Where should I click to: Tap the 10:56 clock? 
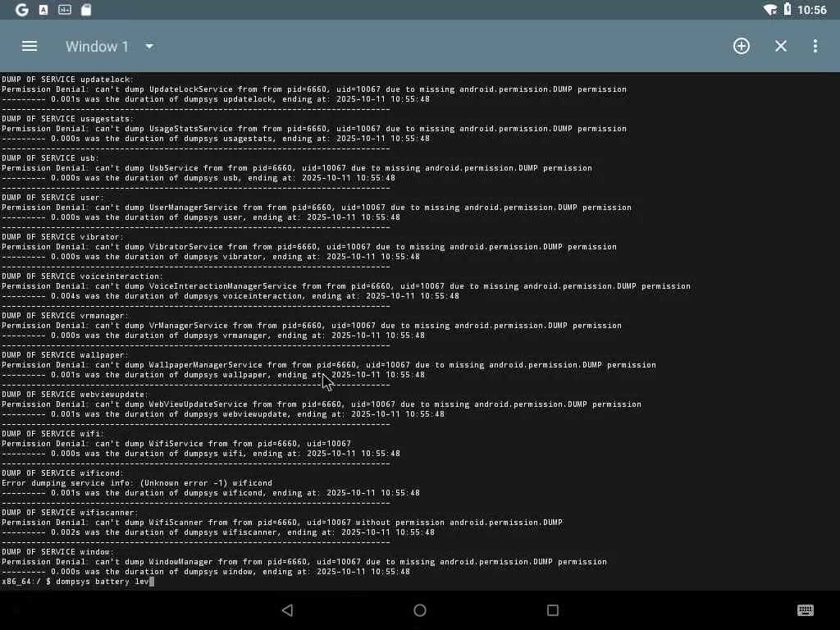pos(811,10)
